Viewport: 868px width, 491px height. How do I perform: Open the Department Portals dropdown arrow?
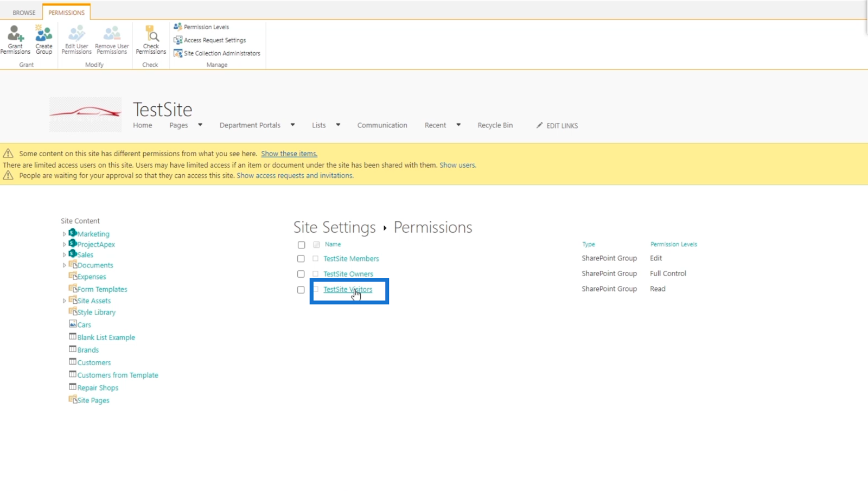pos(292,125)
